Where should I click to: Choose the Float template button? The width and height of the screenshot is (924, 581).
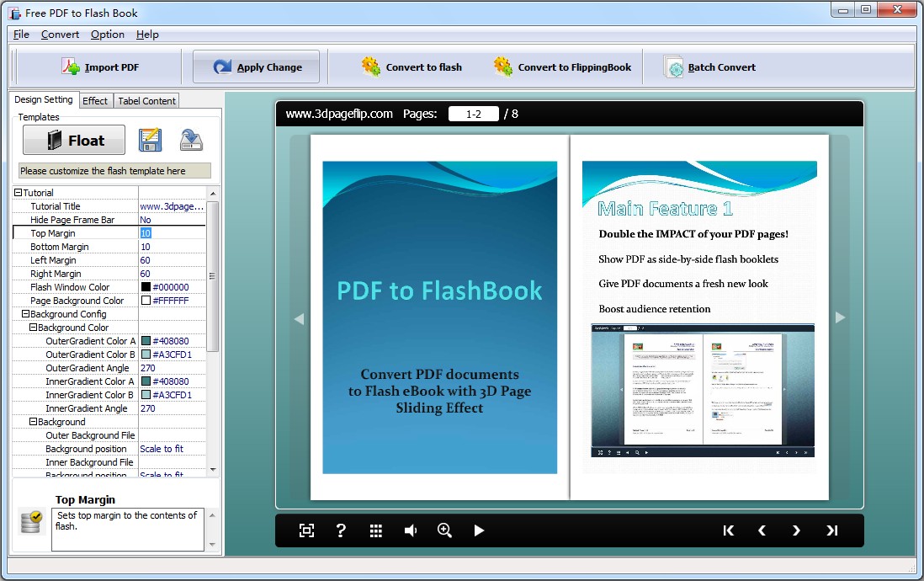(74, 140)
